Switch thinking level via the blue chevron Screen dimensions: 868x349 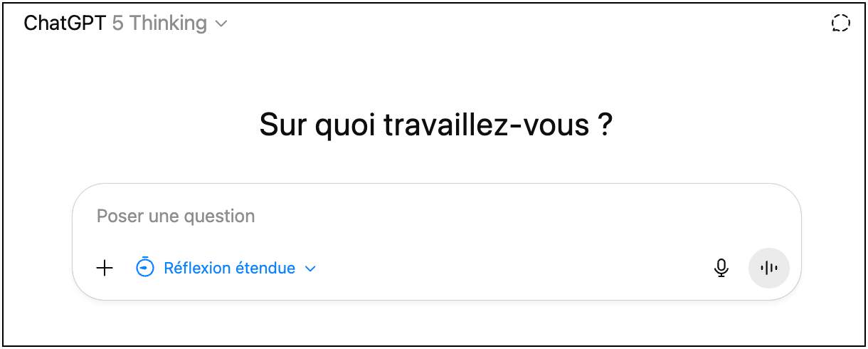click(310, 269)
